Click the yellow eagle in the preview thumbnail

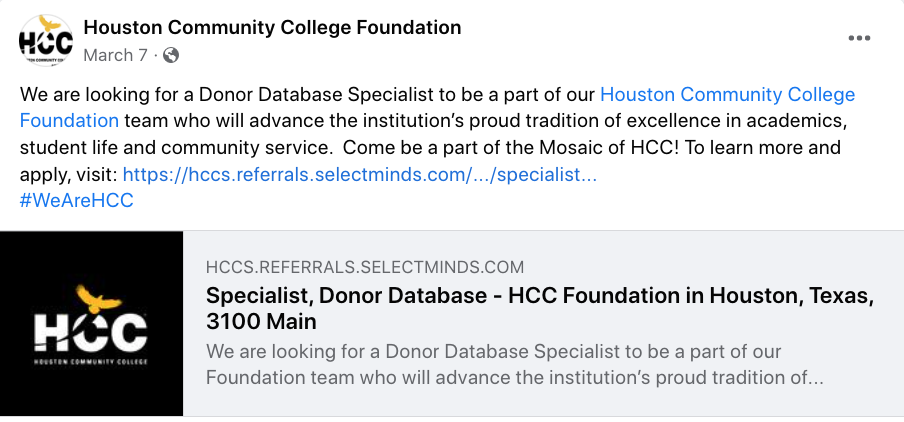click(x=99, y=298)
